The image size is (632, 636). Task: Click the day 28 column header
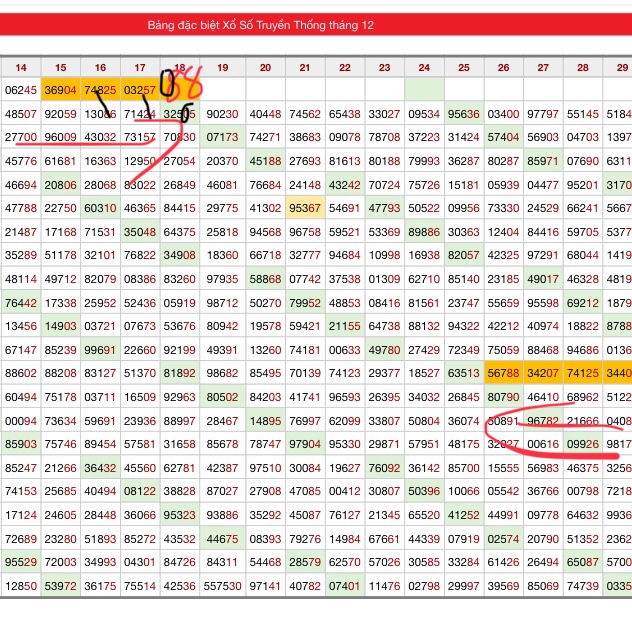(582, 68)
